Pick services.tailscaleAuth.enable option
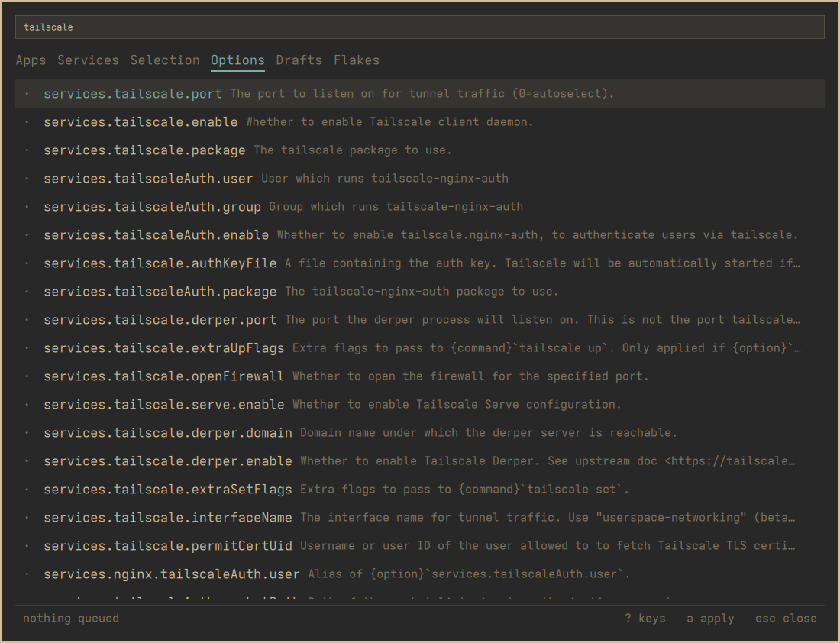Viewport: 840px width, 643px height. coord(419,234)
